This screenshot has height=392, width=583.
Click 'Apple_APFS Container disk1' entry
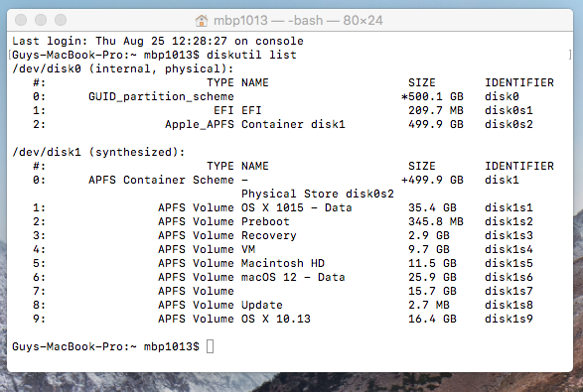[x=255, y=124]
